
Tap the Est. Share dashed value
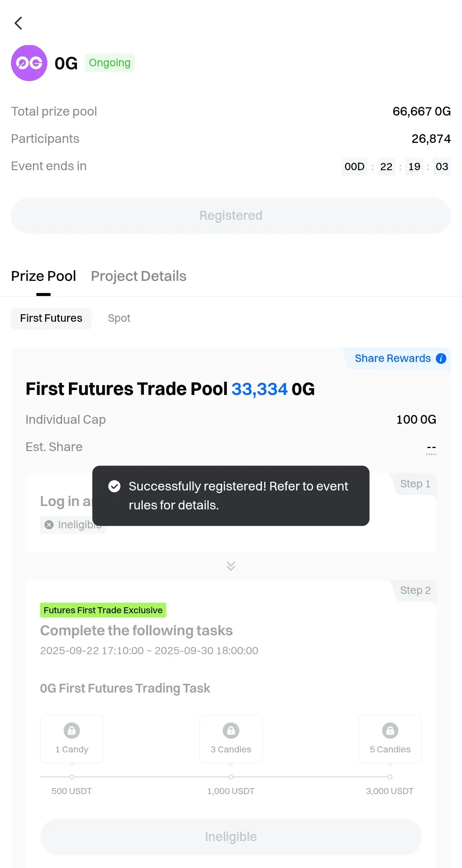[x=431, y=448]
